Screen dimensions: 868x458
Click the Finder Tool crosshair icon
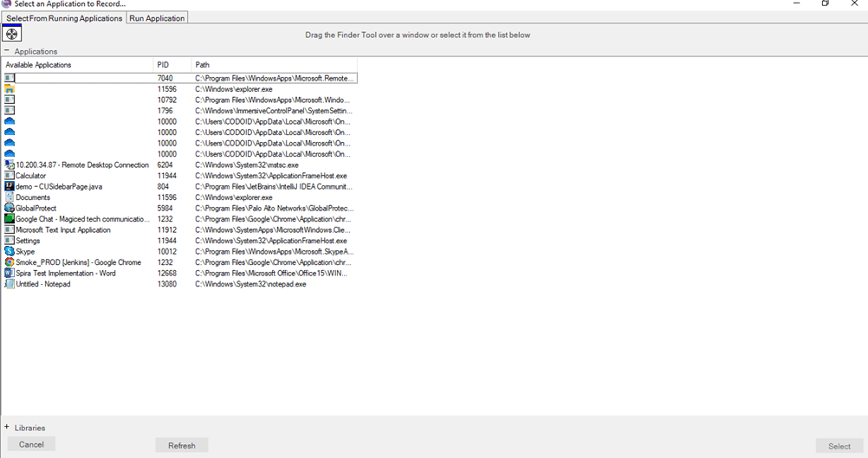[x=12, y=34]
